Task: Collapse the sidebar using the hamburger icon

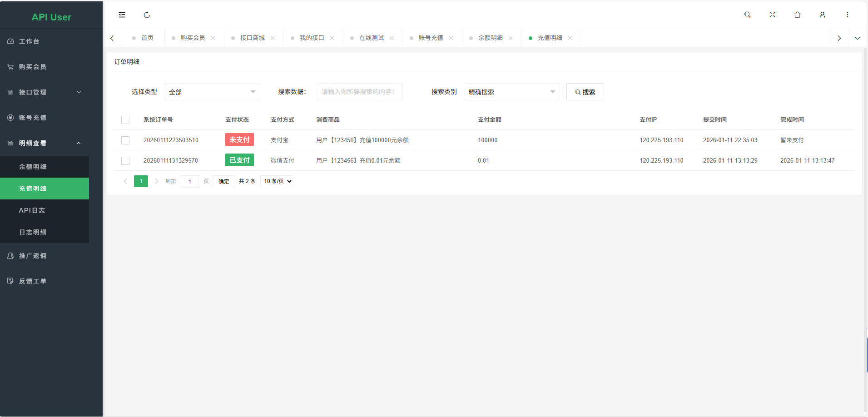Action: 122,15
